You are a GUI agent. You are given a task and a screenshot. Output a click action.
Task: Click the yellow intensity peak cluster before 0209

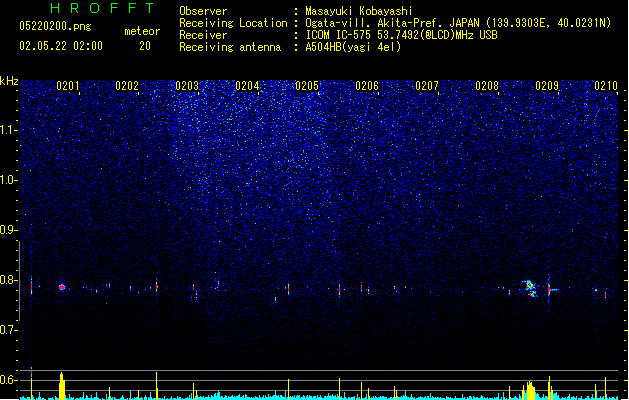530,390
